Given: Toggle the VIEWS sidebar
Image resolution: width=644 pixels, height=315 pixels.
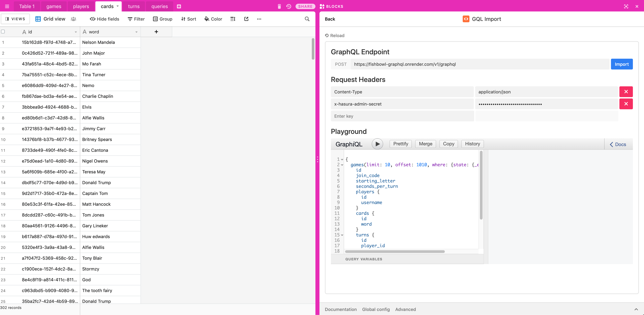Looking at the screenshot, I should (x=15, y=19).
